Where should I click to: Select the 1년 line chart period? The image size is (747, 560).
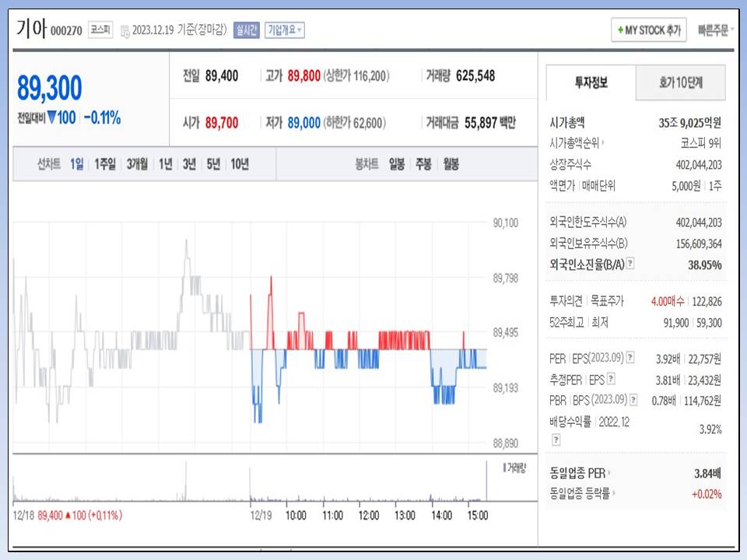click(x=166, y=164)
